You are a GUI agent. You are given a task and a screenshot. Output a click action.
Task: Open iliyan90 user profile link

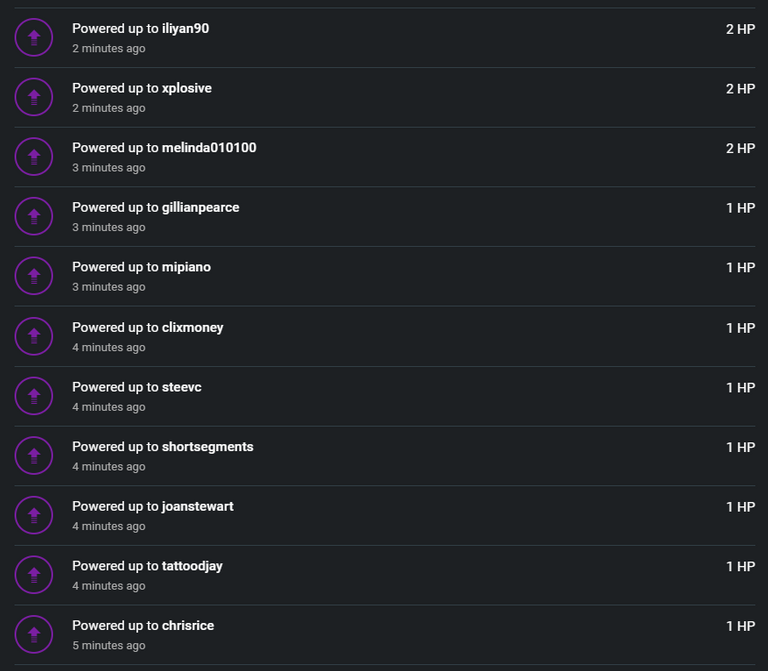click(185, 29)
